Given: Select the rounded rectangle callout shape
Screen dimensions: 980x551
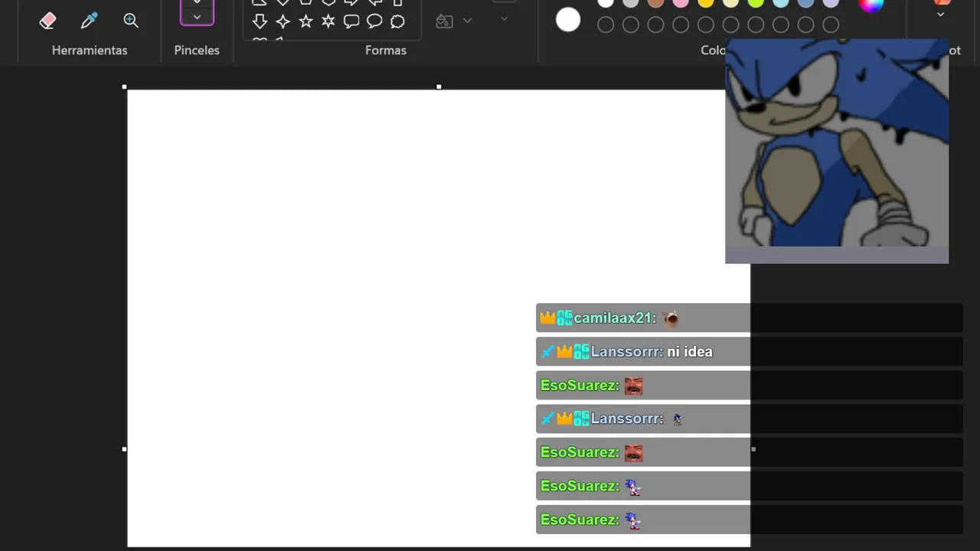Looking at the screenshot, I should [351, 21].
